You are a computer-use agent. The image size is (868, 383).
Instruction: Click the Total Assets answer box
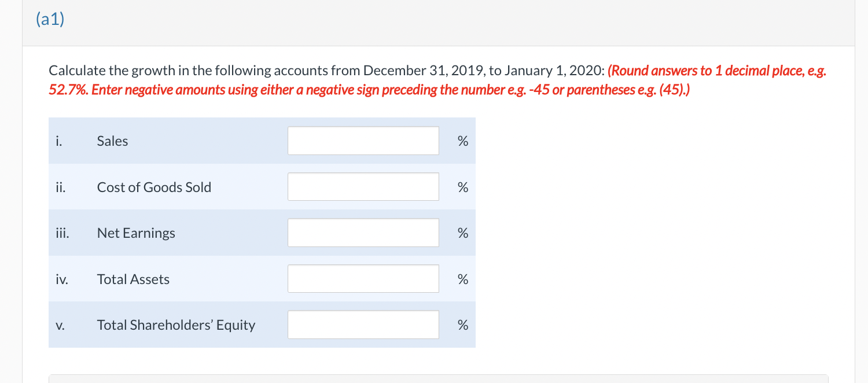pos(363,279)
